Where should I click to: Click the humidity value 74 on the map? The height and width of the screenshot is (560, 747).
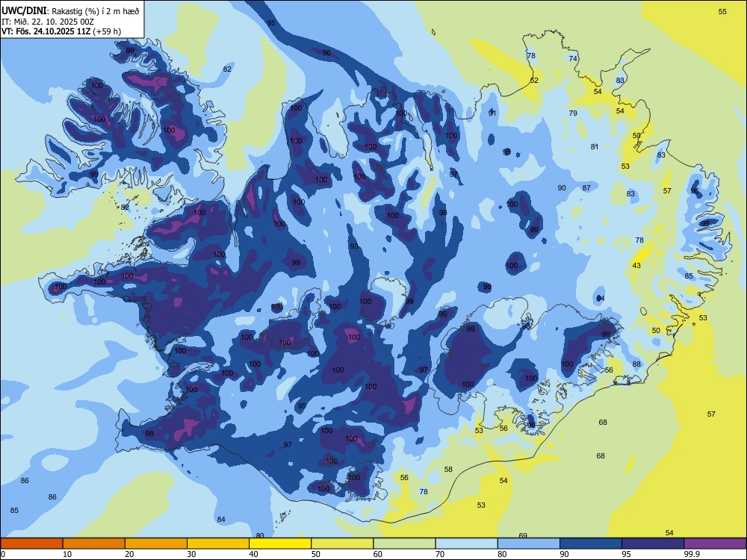[x=573, y=58]
